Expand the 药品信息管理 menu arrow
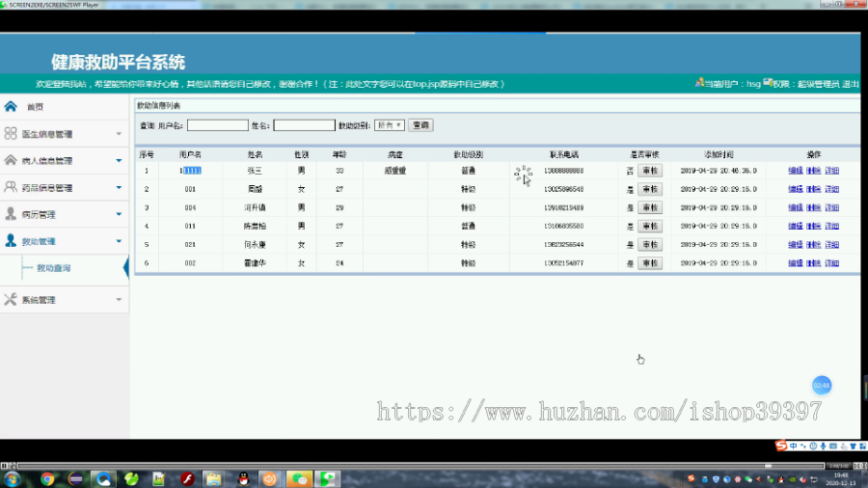The width and height of the screenshot is (868, 488). tap(119, 187)
